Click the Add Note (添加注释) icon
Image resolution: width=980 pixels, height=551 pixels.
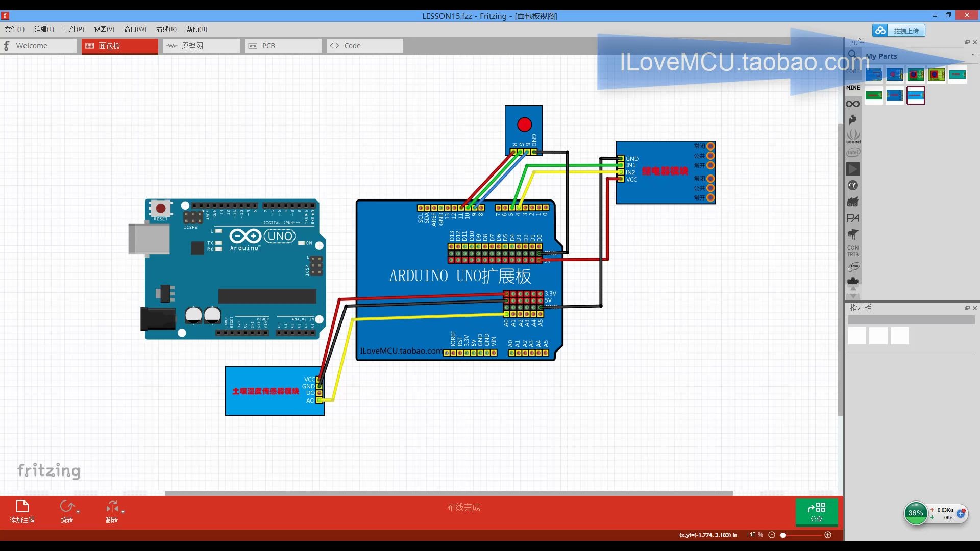click(x=22, y=507)
